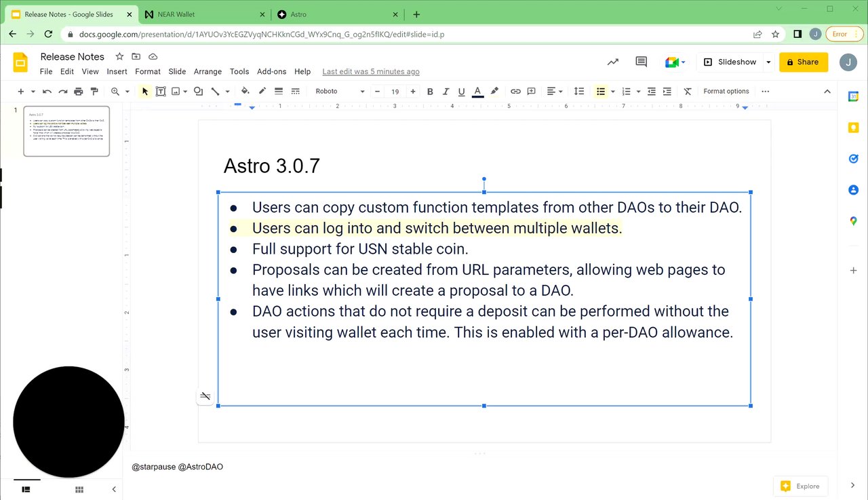Toggle the numbered list button
Viewport: 868px width, 500px height.
(626, 91)
